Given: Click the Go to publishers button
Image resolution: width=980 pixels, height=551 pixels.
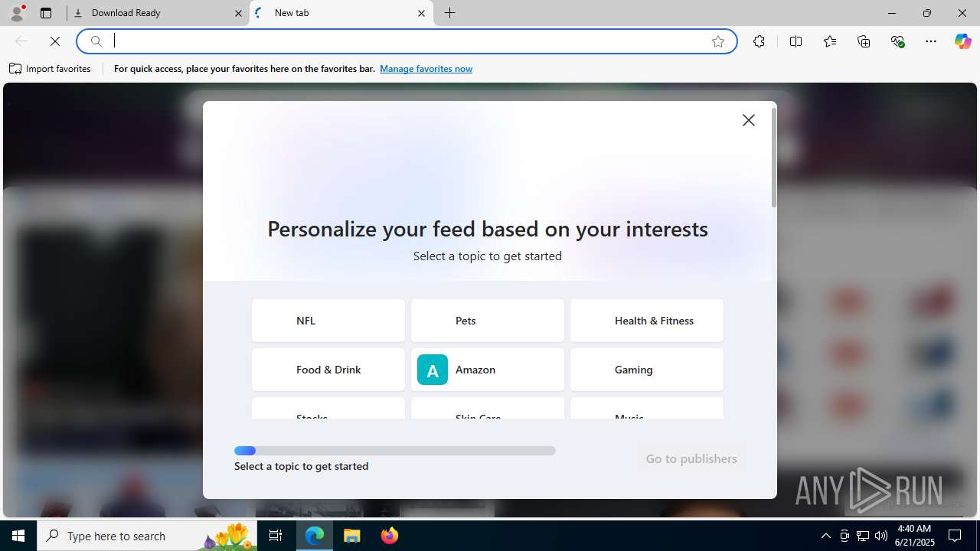Looking at the screenshot, I should 691,458.
